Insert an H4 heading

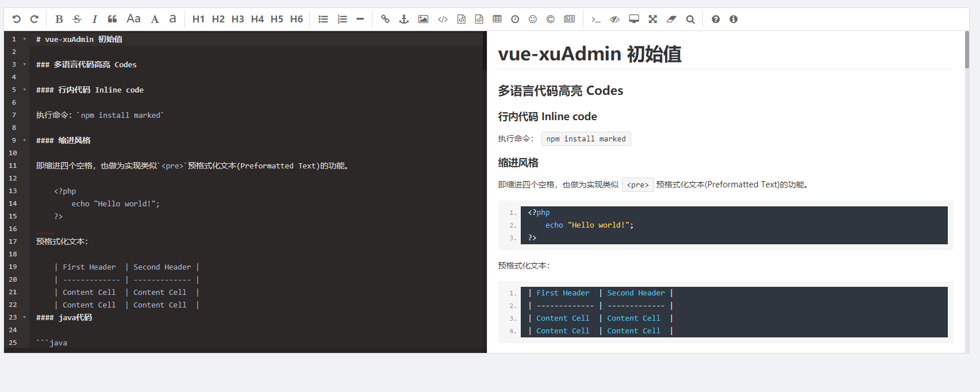[258, 19]
